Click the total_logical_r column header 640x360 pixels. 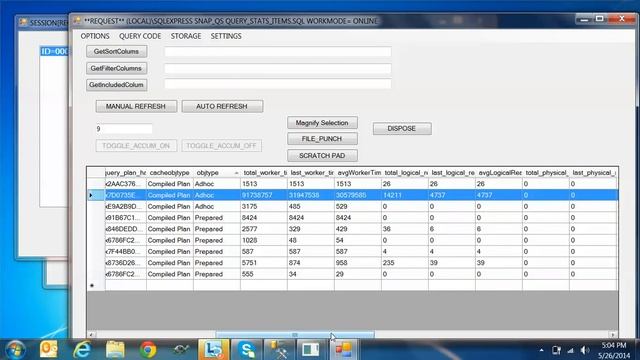click(404, 173)
